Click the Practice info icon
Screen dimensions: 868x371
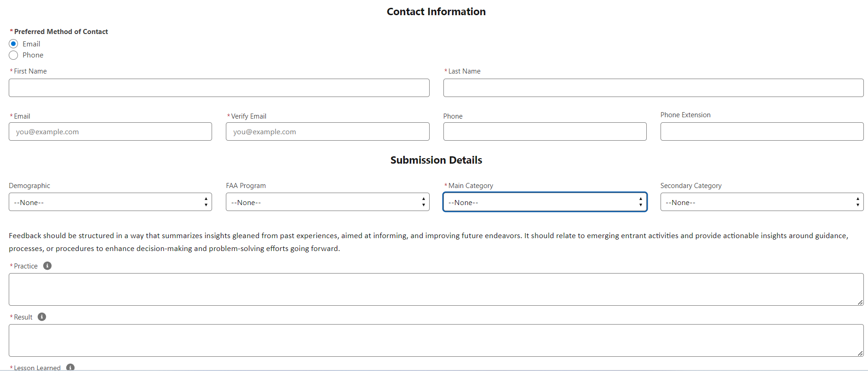(47, 266)
